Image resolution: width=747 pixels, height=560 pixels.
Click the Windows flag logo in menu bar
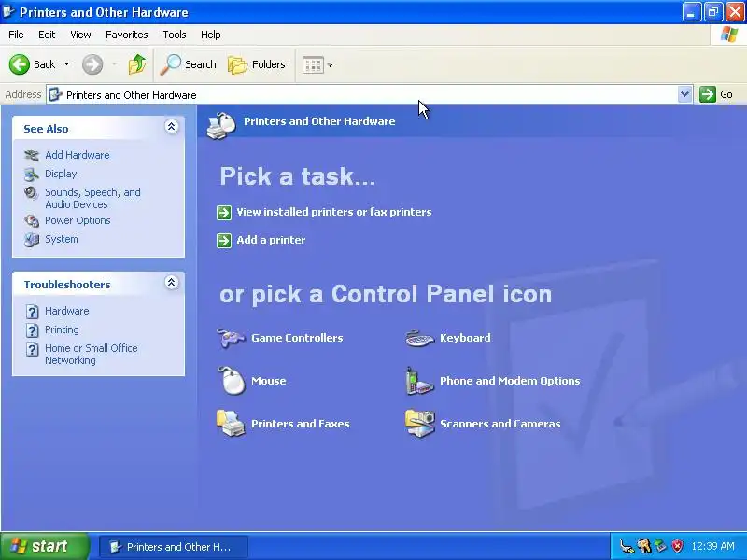[728, 35]
